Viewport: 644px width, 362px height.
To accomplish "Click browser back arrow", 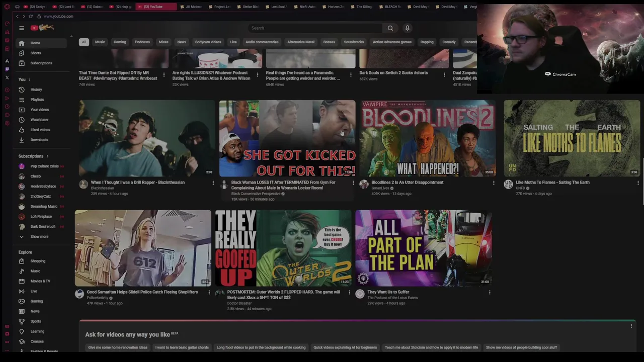I will [17, 17].
